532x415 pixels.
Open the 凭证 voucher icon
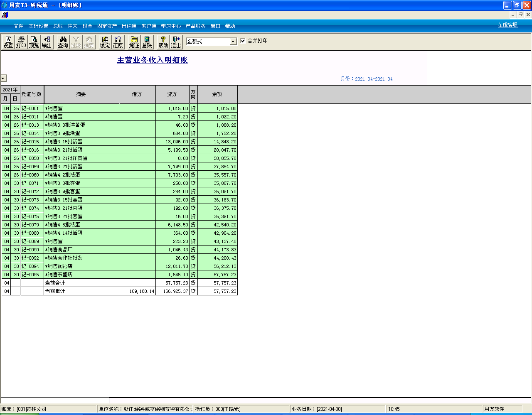(134, 42)
